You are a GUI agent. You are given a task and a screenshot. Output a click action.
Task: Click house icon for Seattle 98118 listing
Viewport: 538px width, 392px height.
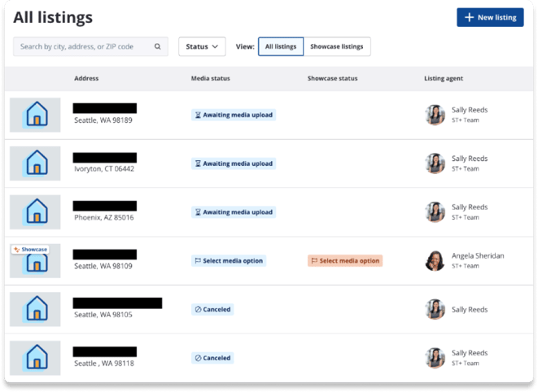[35, 357]
